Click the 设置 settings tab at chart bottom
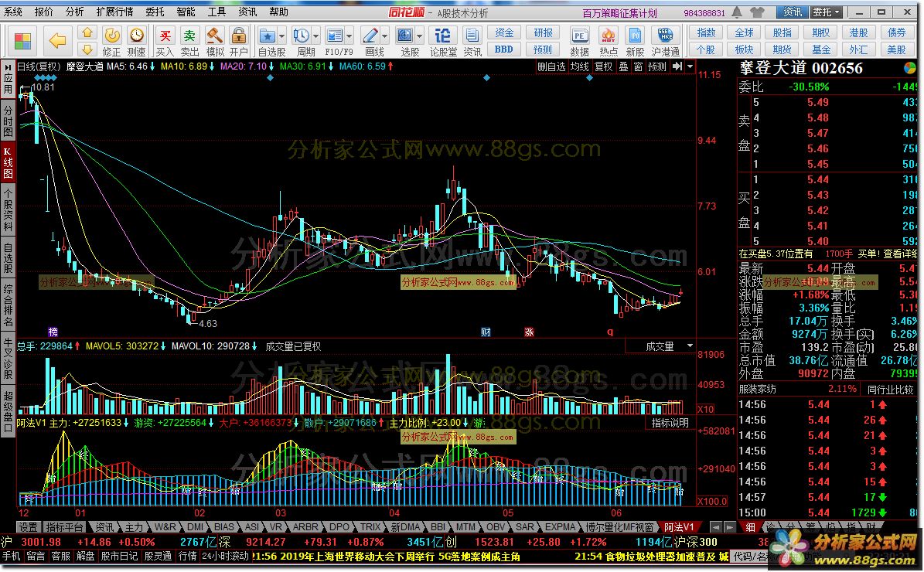This screenshot has width=924, height=572. 29,527
